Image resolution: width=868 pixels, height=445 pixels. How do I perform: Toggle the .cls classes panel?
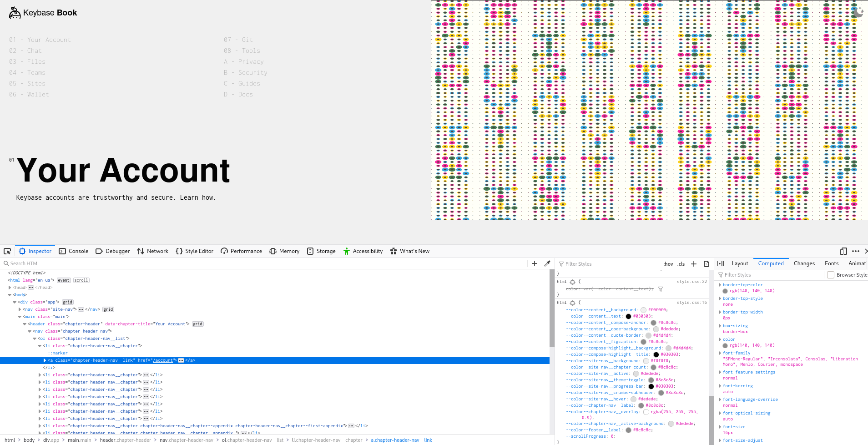point(681,264)
